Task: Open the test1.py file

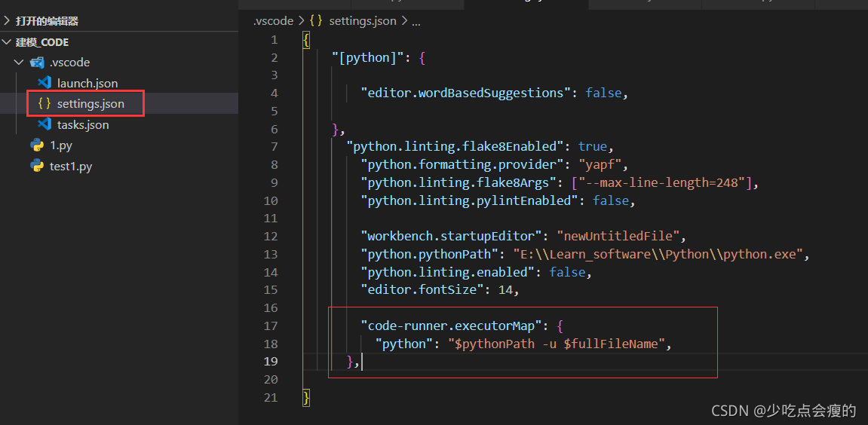Action: point(71,167)
